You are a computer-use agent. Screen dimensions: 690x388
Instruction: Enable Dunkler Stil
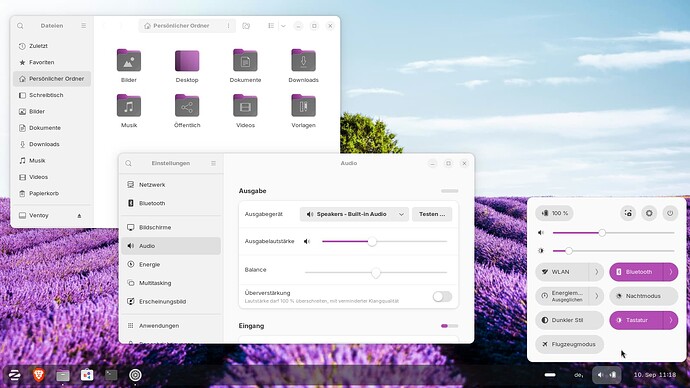[x=569, y=320]
